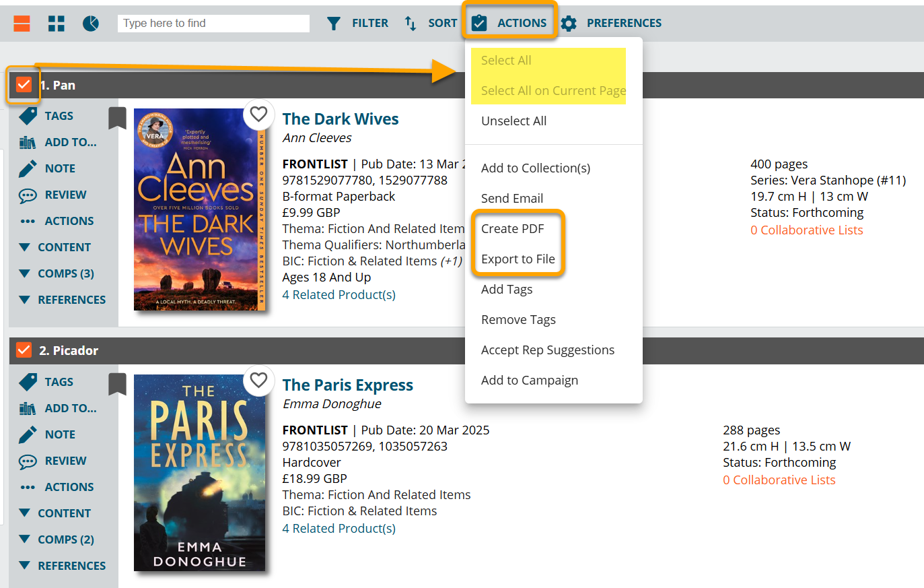Viewport: 924px width, 588px height.
Task: Click the Note pencil icon for The Dark Wives
Action: (x=28, y=168)
